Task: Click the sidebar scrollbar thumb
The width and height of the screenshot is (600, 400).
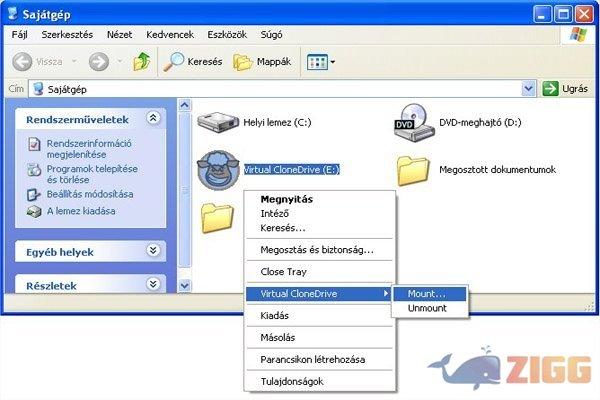Action: pyautogui.click(x=185, y=190)
